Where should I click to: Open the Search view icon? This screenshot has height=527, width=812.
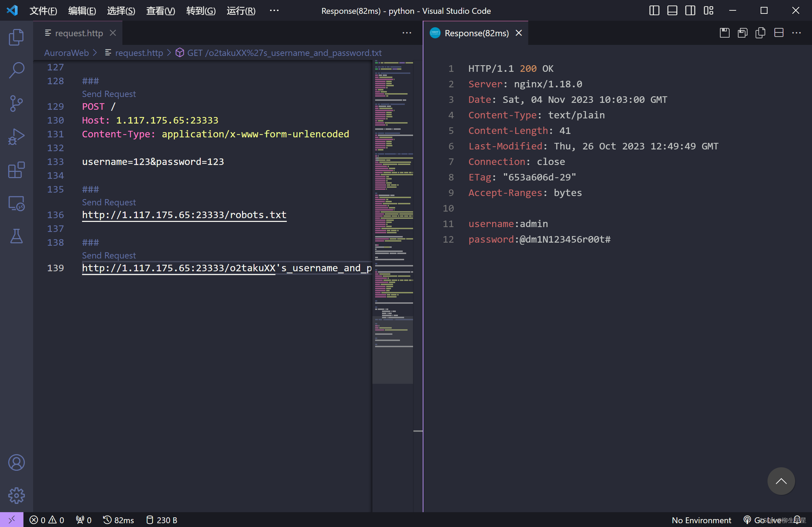pyautogui.click(x=16, y=70)
